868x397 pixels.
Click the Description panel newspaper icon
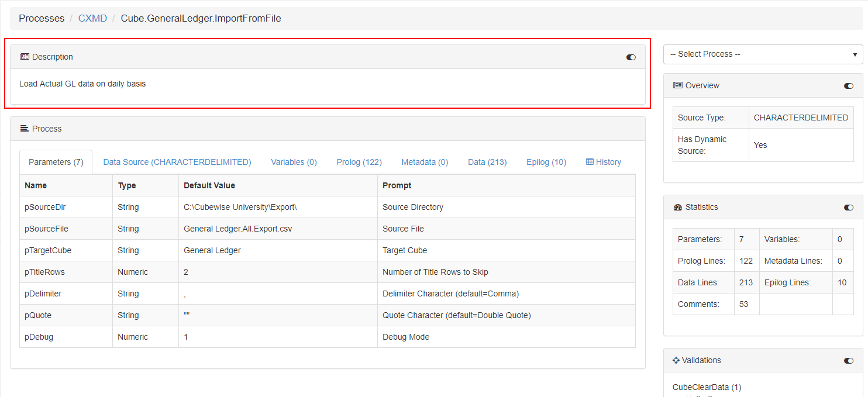tap(24, 57)
